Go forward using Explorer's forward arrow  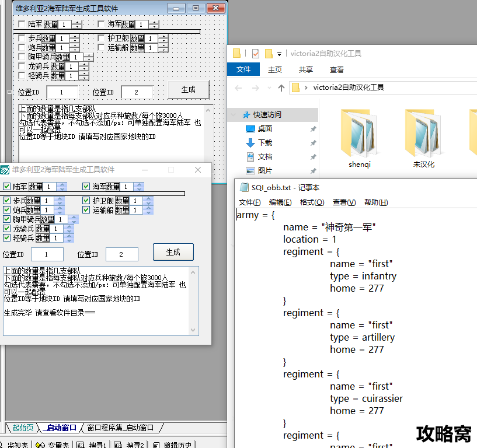256,88
